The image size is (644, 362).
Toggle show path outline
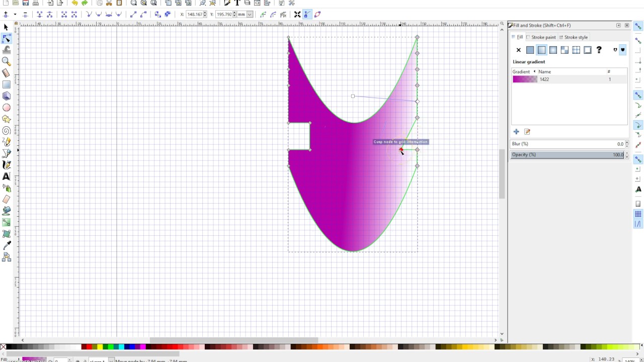point(317,15)
